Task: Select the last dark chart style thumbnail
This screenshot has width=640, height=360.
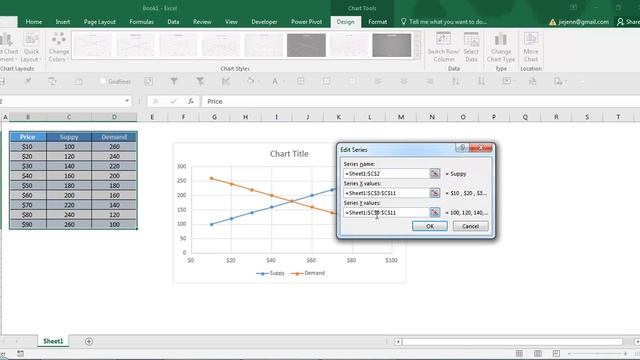Action: [x=391, y=45]
